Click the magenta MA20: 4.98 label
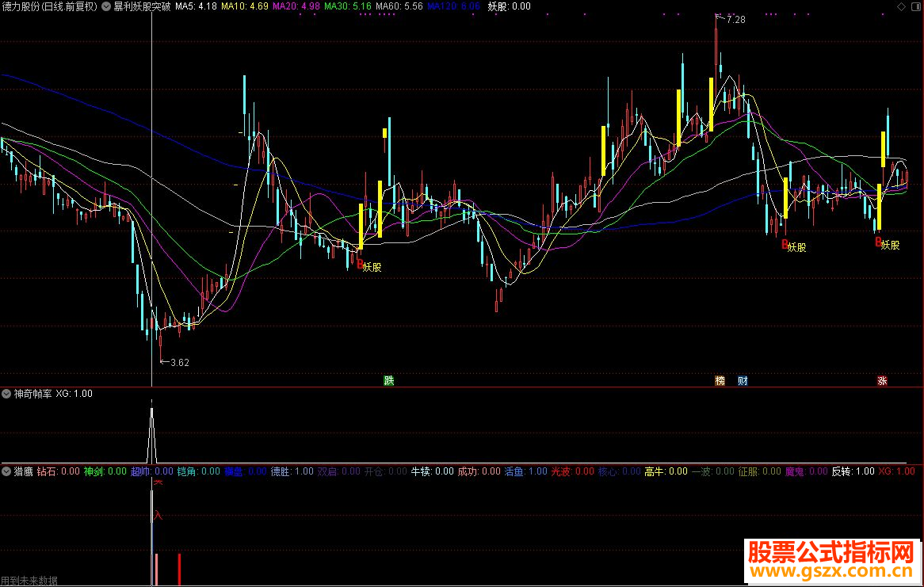Screen dimensions: 924x587 (x=296, y=6)
